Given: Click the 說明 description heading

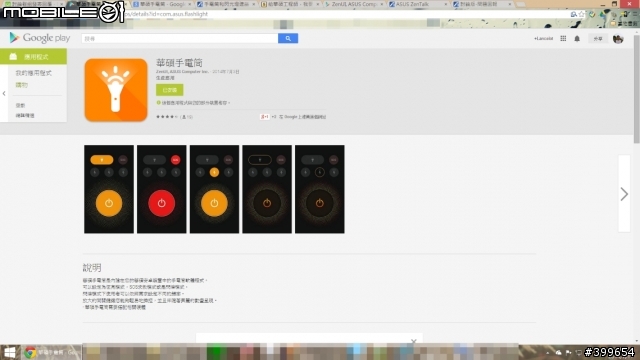Looking at the screenshot, I should pos(92,268).
